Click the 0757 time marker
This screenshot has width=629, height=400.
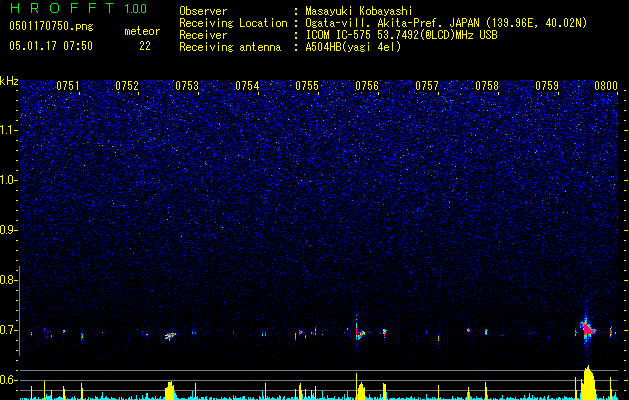point(427,86)
